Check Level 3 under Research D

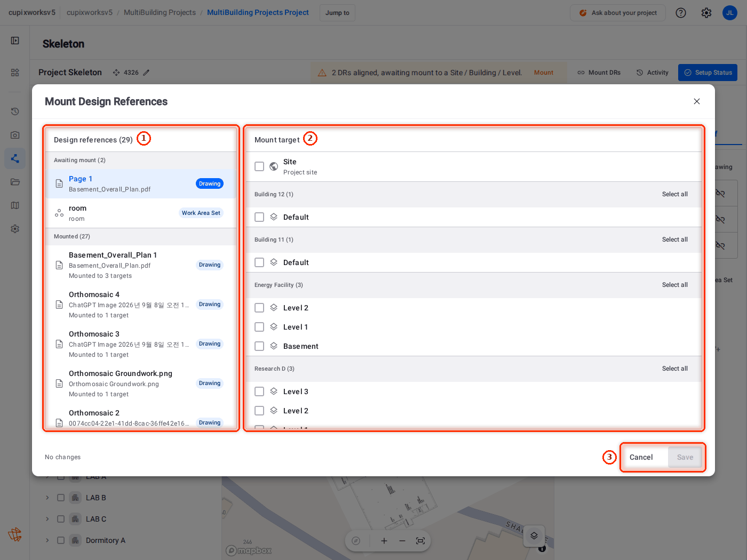pyautogui.click(x=259, y=391)
